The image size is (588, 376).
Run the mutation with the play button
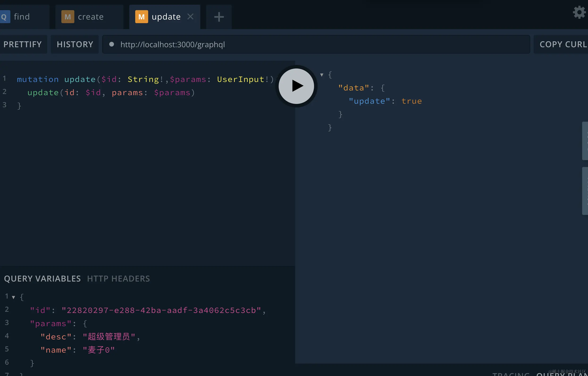point(296,86)
